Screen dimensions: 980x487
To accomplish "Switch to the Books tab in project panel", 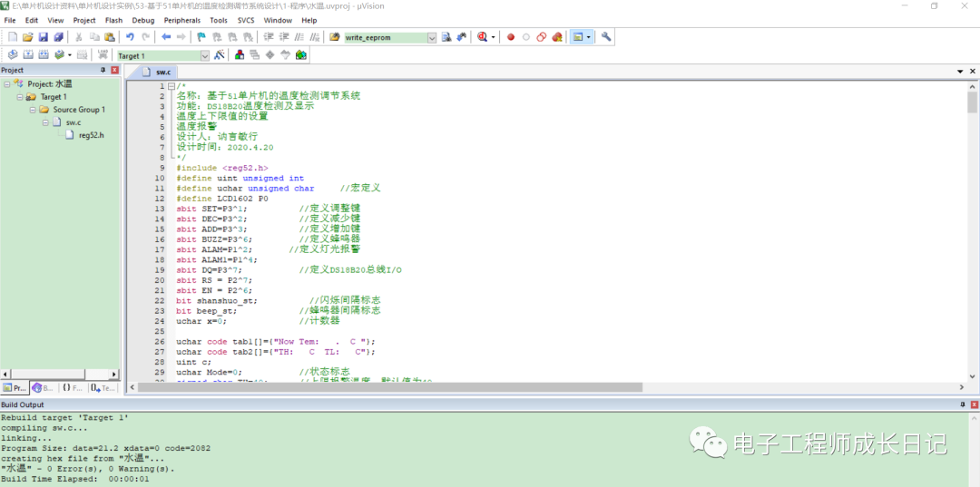I will [x=43, y=387].
